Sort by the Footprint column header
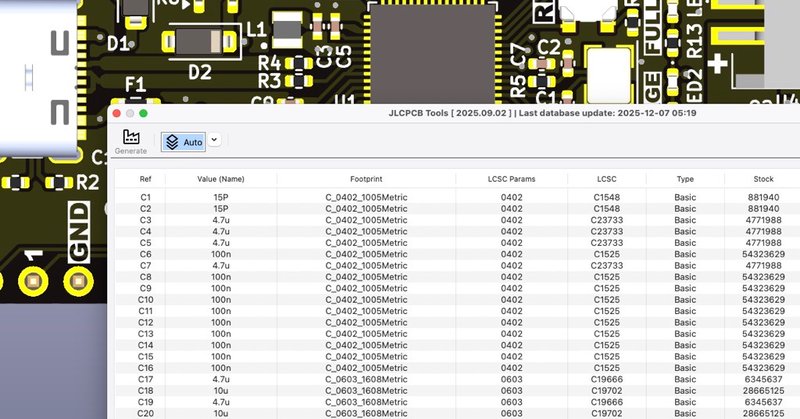Viewport: 800px width, 419px height. pos(366,179)
